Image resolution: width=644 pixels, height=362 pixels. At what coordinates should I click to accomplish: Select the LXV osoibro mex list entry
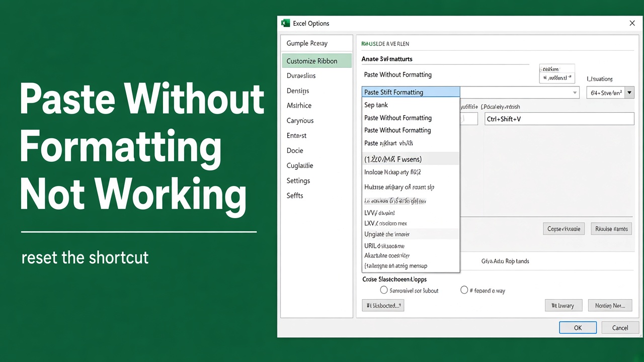[411, 223]
